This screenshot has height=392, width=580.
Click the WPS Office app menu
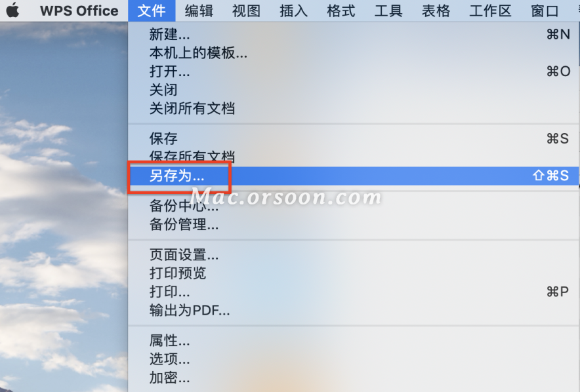(x=79, y=10)
